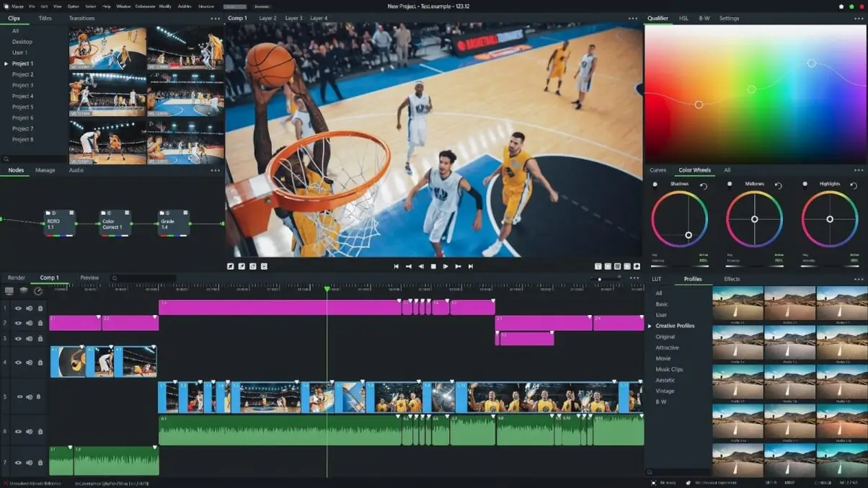Select the ROTO 1.1 node
This screenshot has width=868, height=488.
[x=59, y=222]
